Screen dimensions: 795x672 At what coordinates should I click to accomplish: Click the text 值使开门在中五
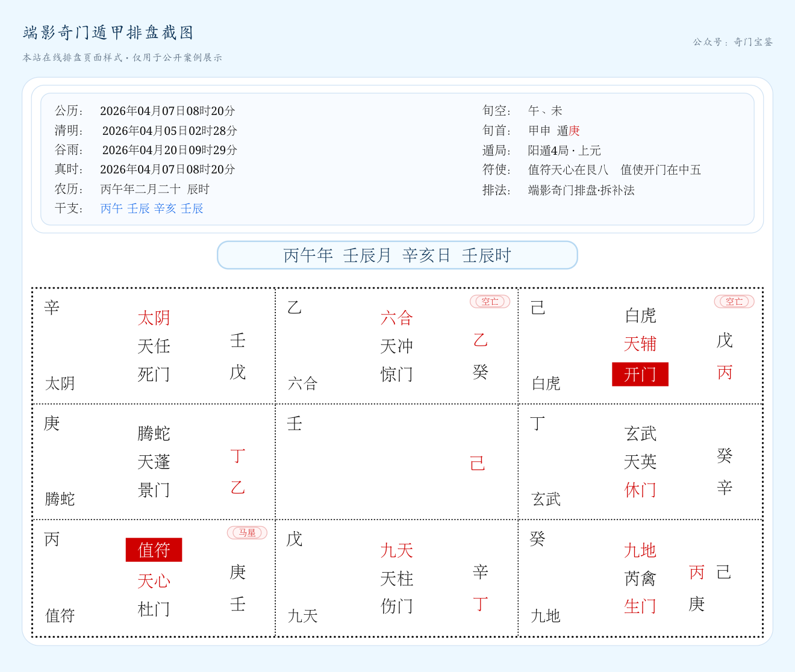(x=661, y=170)
